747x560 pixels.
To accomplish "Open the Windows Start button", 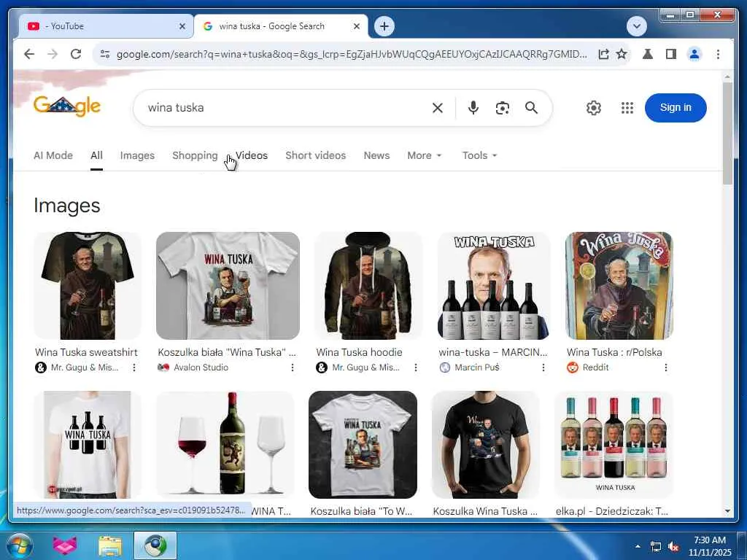I will [20, 545].
